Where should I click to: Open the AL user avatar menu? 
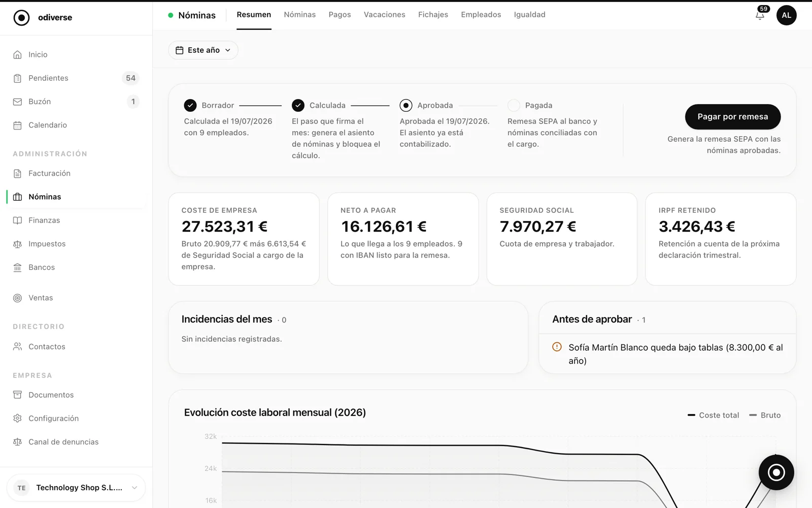(786, 15)
